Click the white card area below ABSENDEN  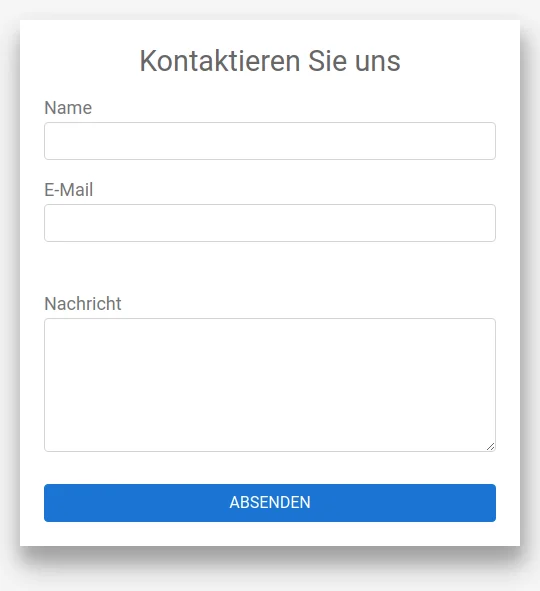pyautogui.click(x=270, y=534)
